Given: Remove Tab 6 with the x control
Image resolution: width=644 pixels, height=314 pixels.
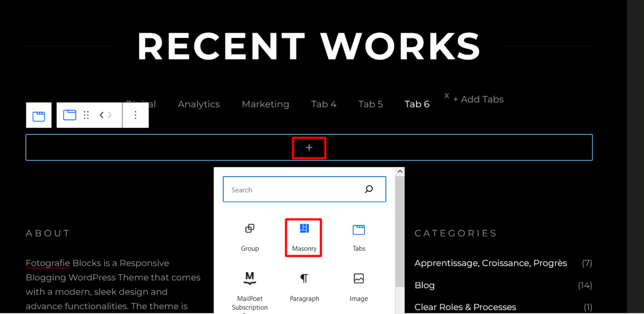Looking at the screenshot, I should 447,95.
